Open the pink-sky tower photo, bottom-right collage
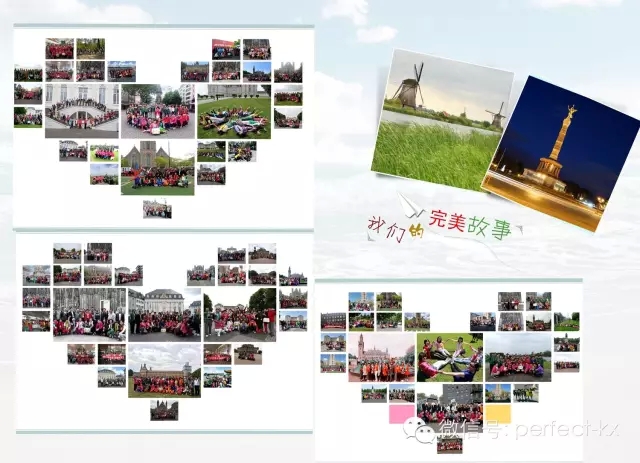The image size is (640, 463). [381, 357]
